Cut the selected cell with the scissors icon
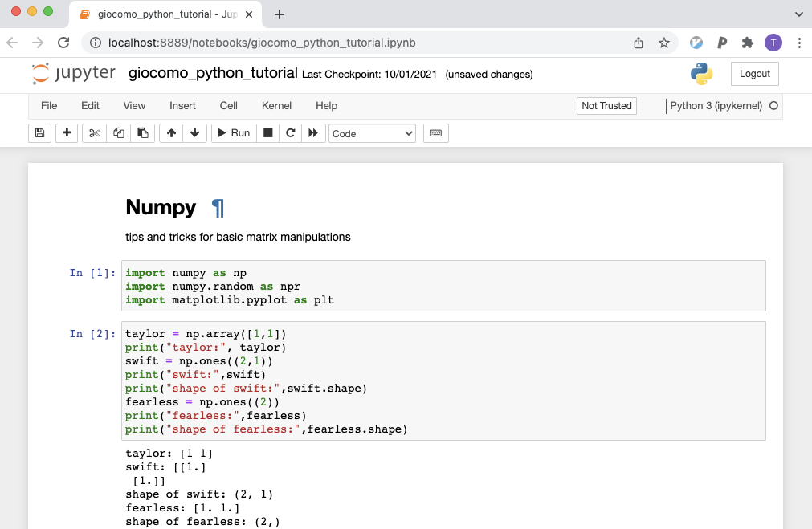 click(x=94, y=132)
